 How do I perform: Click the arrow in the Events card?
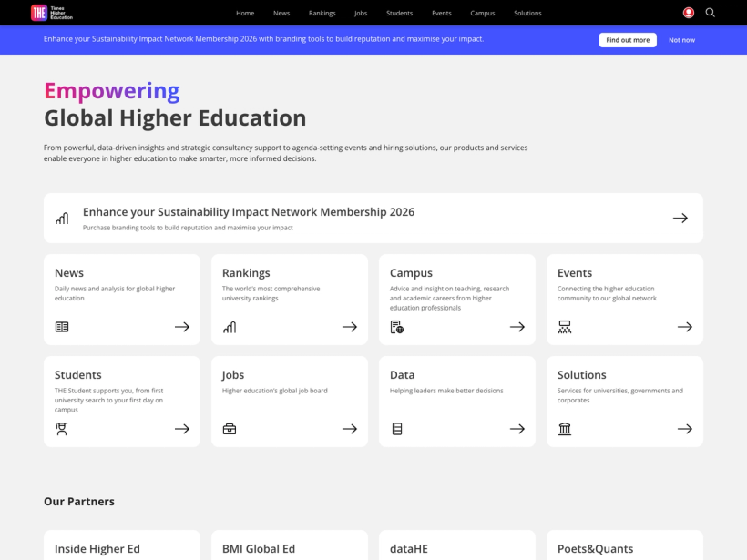pos(685,327)
